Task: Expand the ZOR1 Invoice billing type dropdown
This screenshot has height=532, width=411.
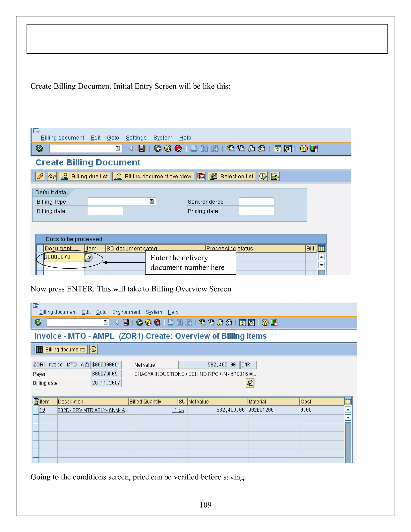Action: point(87,365)
